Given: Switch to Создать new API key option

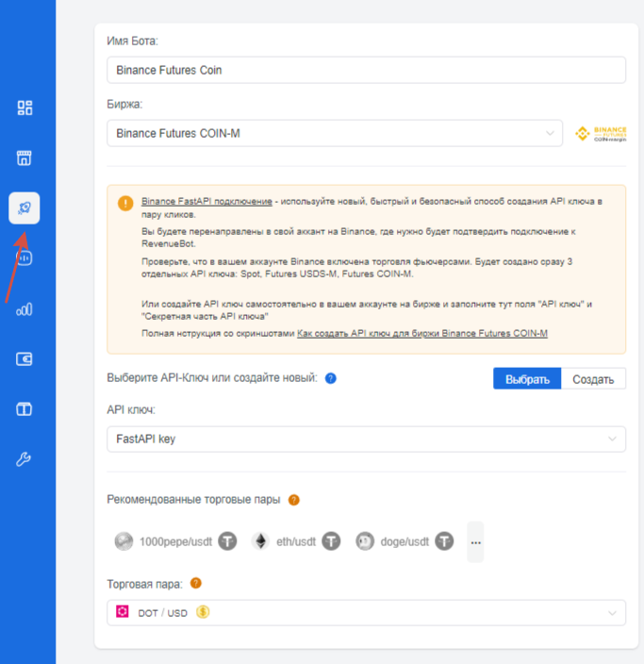Looking at the screenshot, I should (x=593, y=378).
